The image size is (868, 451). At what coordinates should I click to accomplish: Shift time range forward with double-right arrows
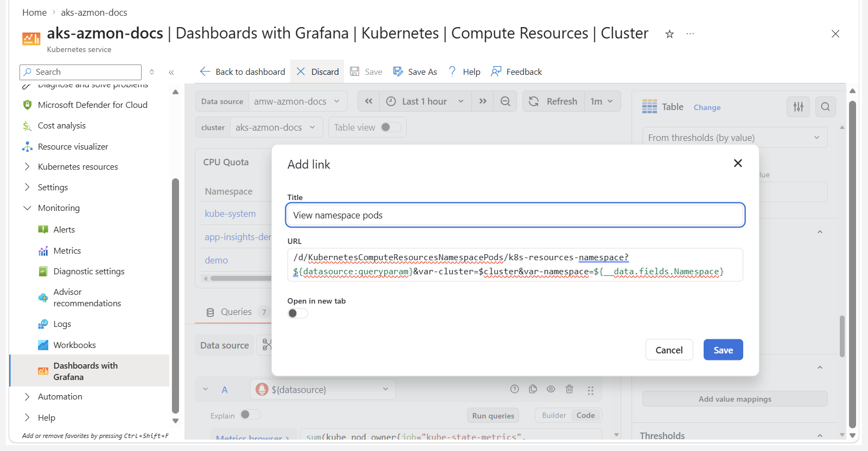(x=482, y=101)
